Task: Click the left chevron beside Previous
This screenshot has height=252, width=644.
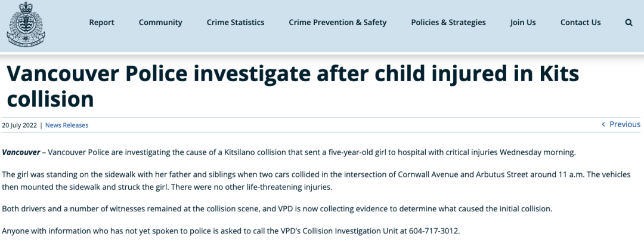Action: (x=603, y=125)
